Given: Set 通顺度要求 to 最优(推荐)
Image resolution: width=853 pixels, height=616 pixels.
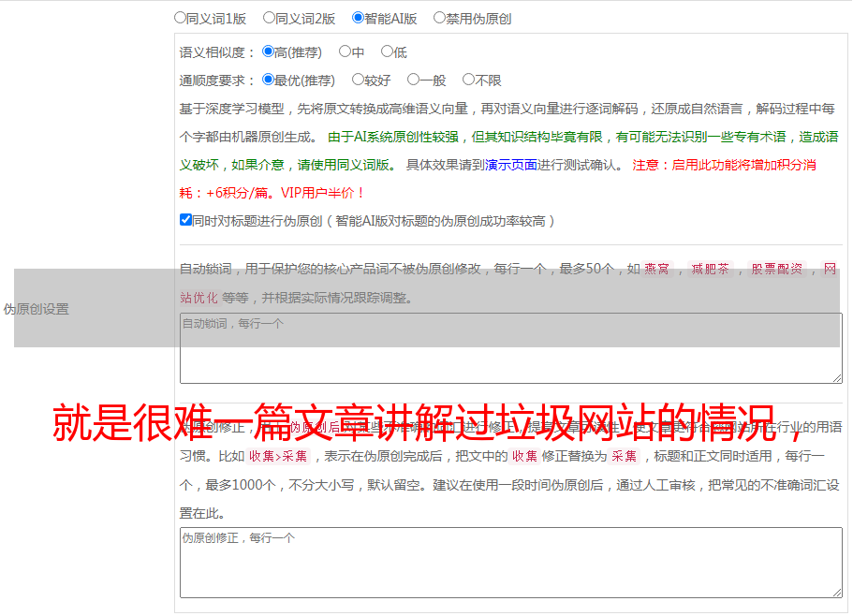Looking at the screenshot, I should point(268,81).
